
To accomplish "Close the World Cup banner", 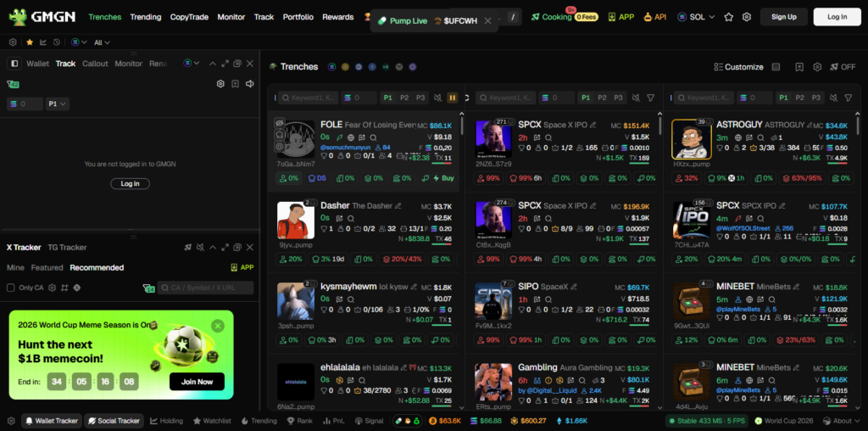I will (218, 326).
